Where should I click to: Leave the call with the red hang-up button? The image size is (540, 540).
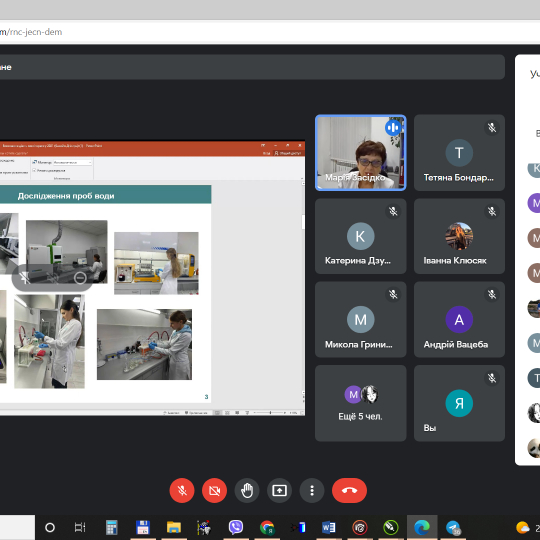click(x=349, y=490)
